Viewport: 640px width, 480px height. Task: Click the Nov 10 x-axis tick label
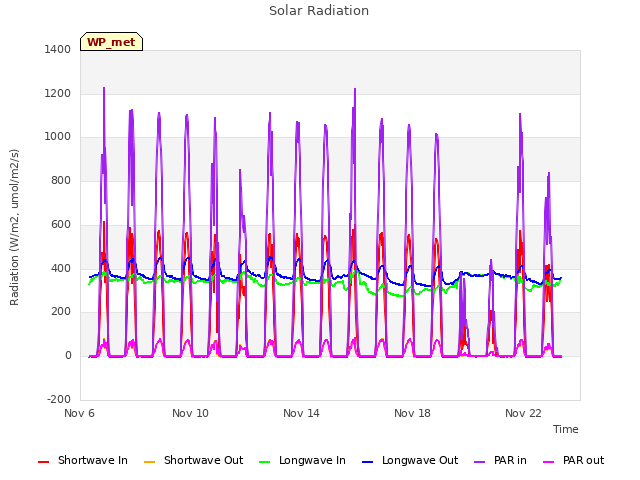(190, 413)
